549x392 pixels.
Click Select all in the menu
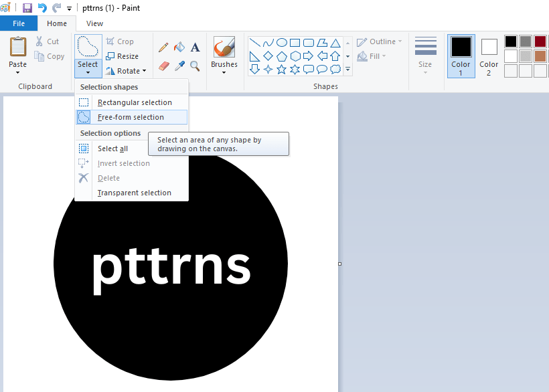(x=115, y=149)
